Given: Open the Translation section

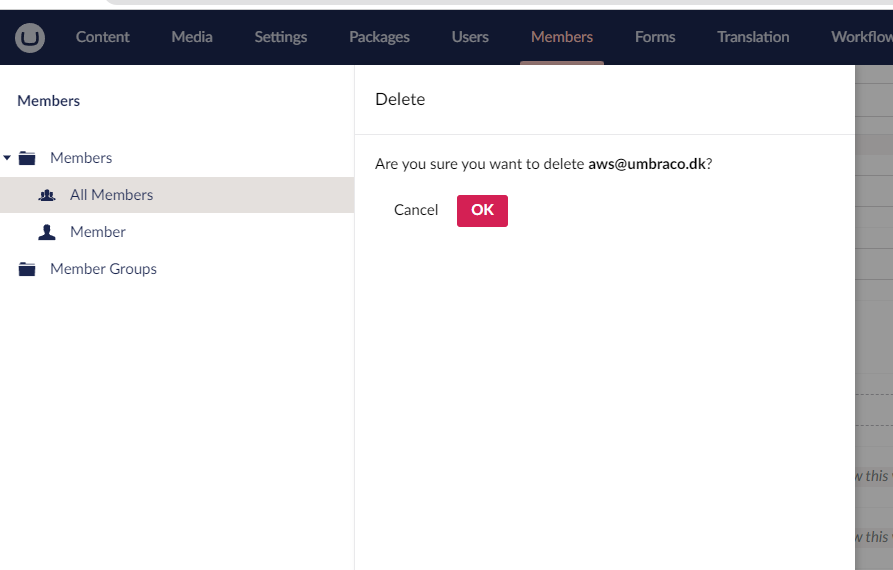Looking at the screenshot, I should (x=753, y=37).
